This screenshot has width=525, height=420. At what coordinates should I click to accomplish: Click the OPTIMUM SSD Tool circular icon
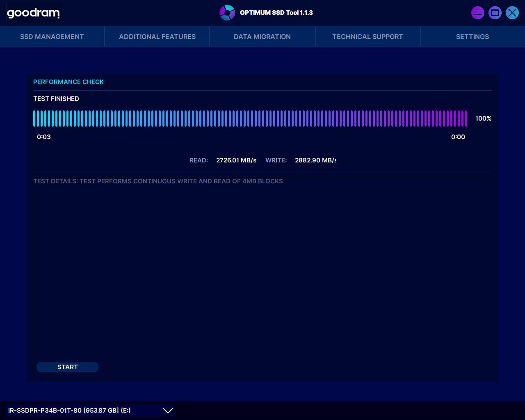click(227, 13)
